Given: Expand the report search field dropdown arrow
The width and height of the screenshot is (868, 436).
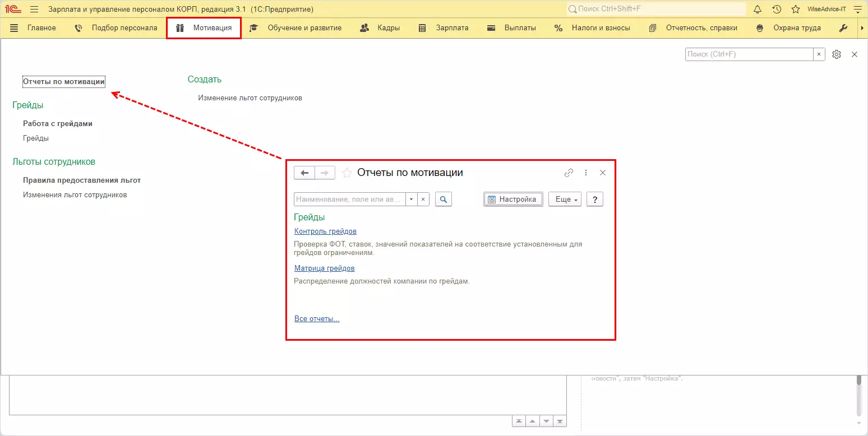Looking at the screenshot, I should pyautogui.click(x=412, y=199).
